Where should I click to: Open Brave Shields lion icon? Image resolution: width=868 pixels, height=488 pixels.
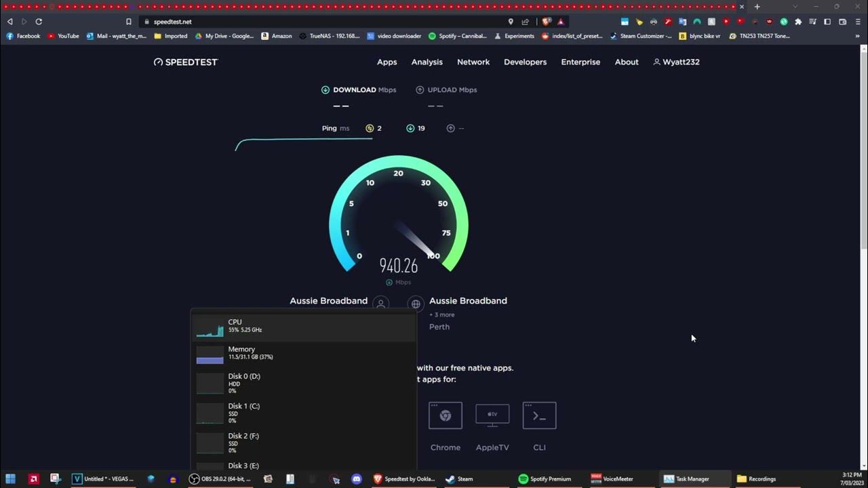point(547,22)
